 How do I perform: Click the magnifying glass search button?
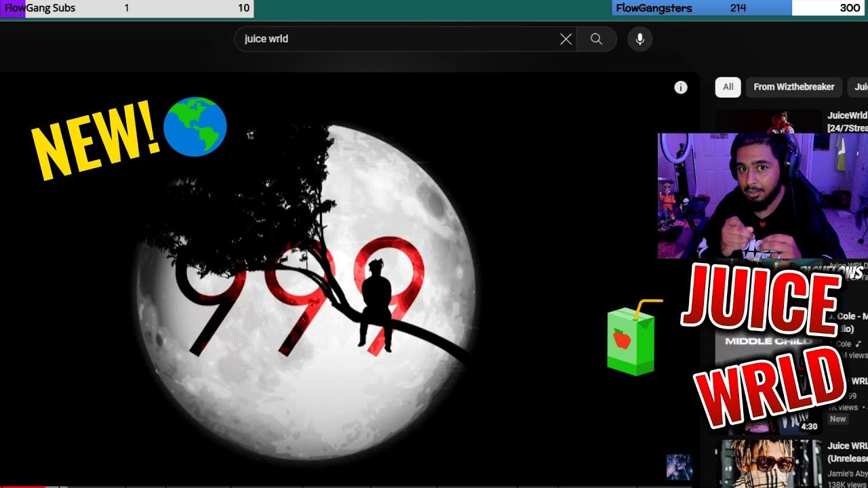point(596,39)
